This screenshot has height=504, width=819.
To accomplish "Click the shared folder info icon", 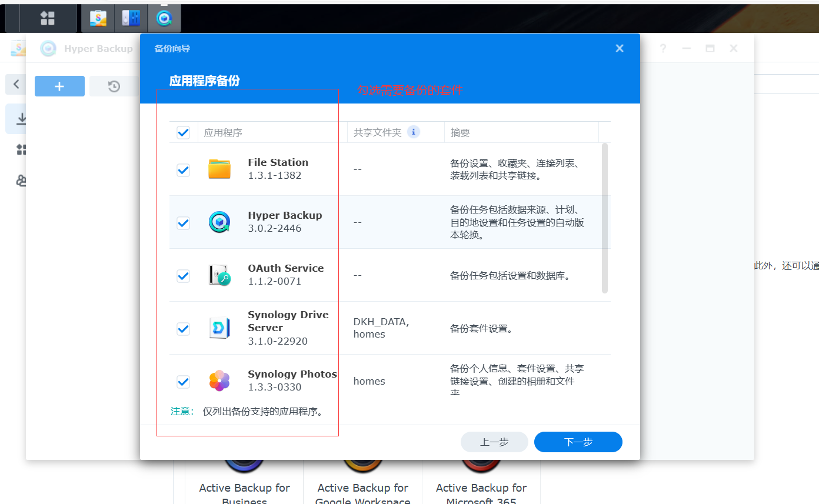I will [x=414, y=132].
